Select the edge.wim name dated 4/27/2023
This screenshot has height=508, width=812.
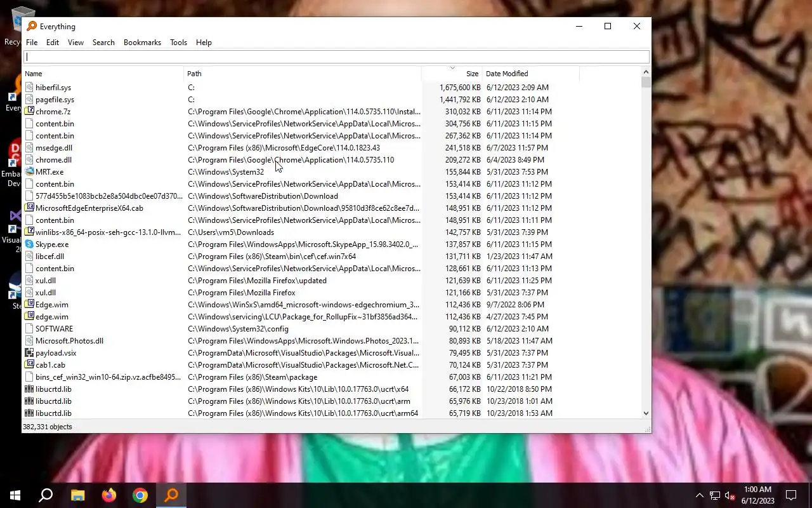(x=52, y=316)
